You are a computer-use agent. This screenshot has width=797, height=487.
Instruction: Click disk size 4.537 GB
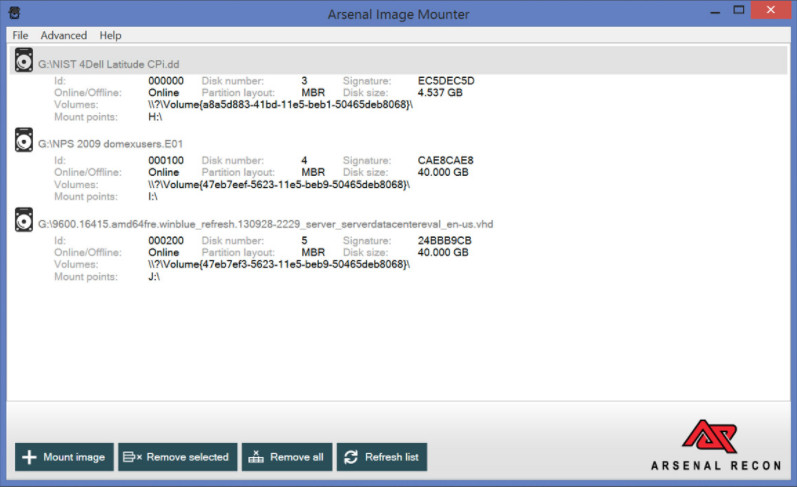[440, 93]
